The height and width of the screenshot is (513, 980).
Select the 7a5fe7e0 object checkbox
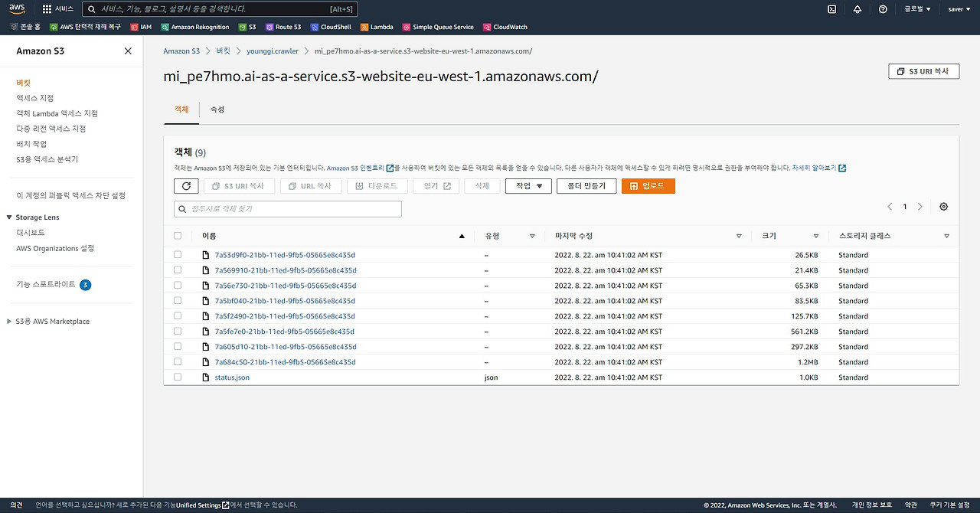click(x=178, y=331)
